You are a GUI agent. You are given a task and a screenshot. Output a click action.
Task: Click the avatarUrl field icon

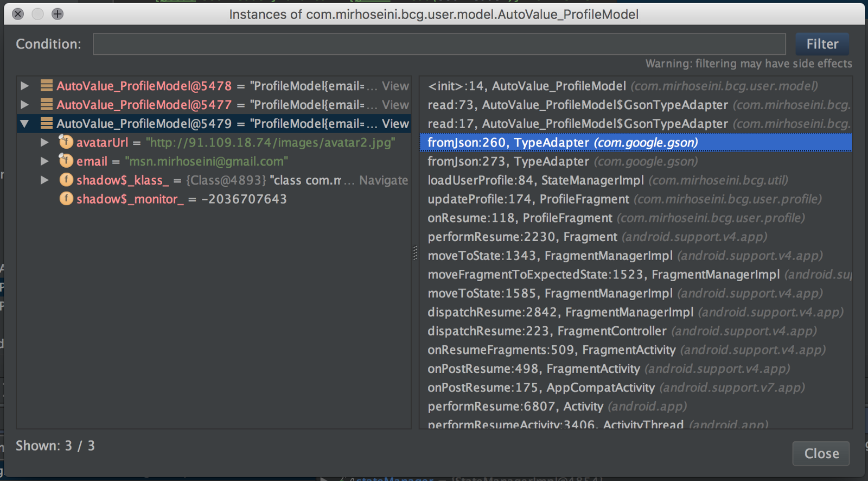(66, 142)
